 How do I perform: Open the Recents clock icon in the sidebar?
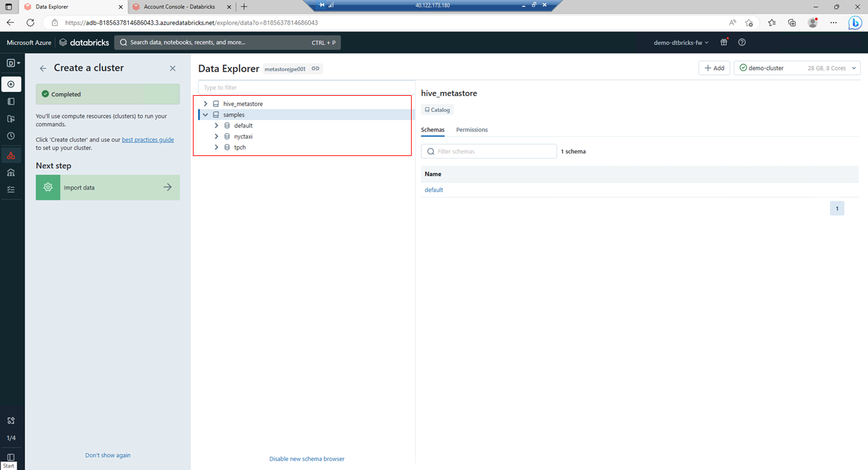tap(11, 137)
